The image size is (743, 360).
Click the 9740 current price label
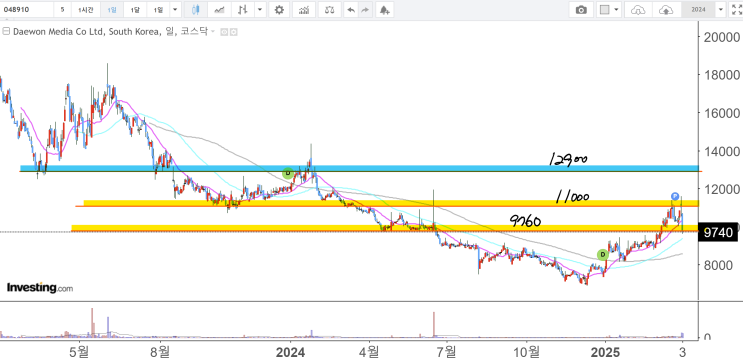(718, 232)
